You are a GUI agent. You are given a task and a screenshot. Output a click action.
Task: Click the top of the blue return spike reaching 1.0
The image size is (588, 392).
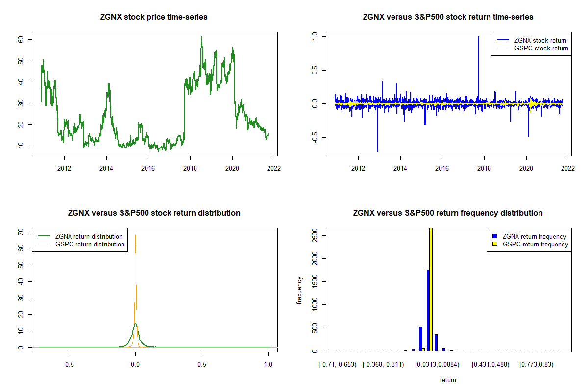point(479,37)
